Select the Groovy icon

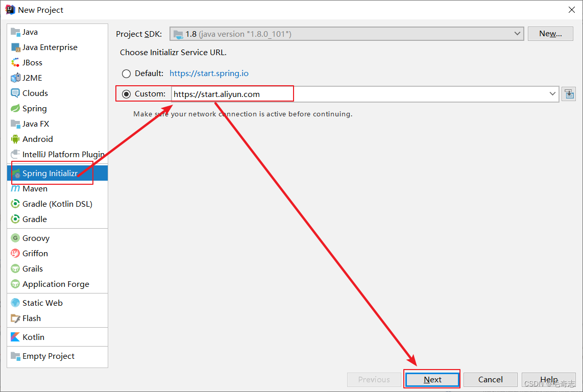(15, 238)
